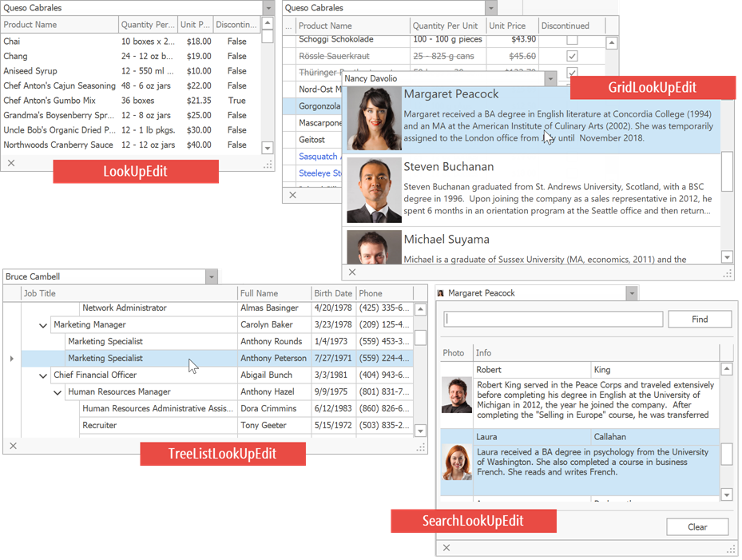
Task: Select the Geitost product row
Action: (x=312, y=140)
